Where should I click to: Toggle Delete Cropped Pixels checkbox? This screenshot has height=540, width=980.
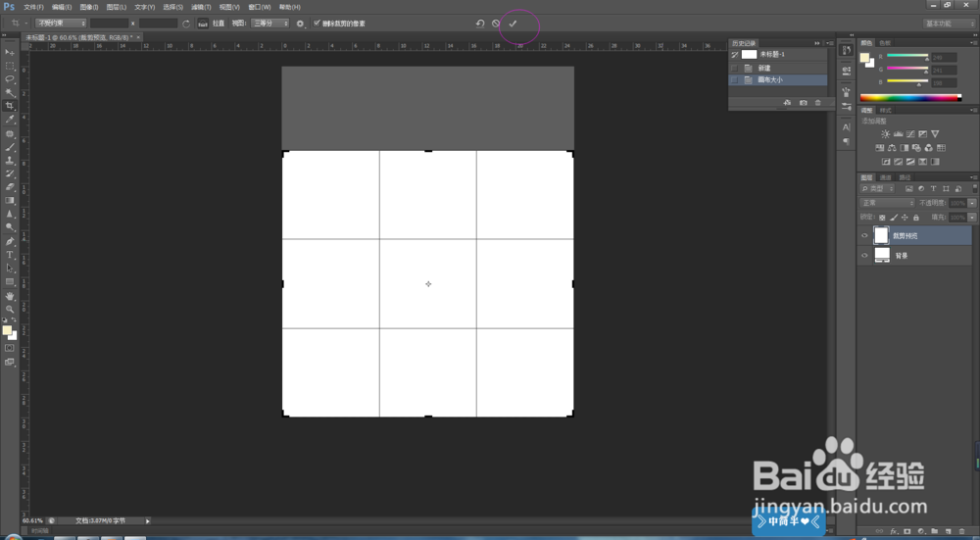317,24
